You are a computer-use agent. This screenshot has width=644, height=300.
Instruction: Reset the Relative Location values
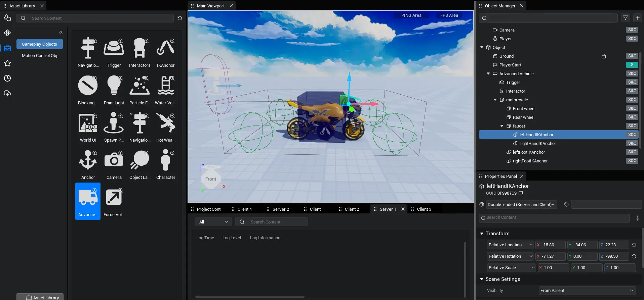click(x=634, y=245)
